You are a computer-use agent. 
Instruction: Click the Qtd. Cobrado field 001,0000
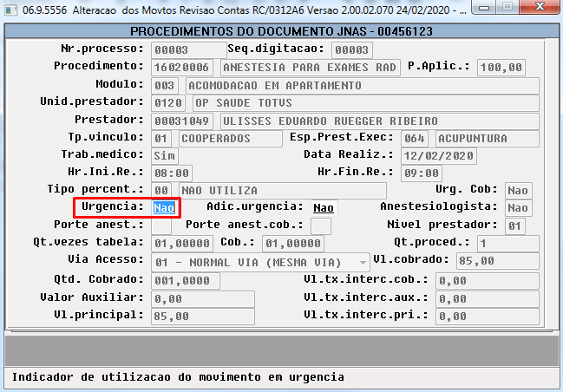[x=186, y=281]
